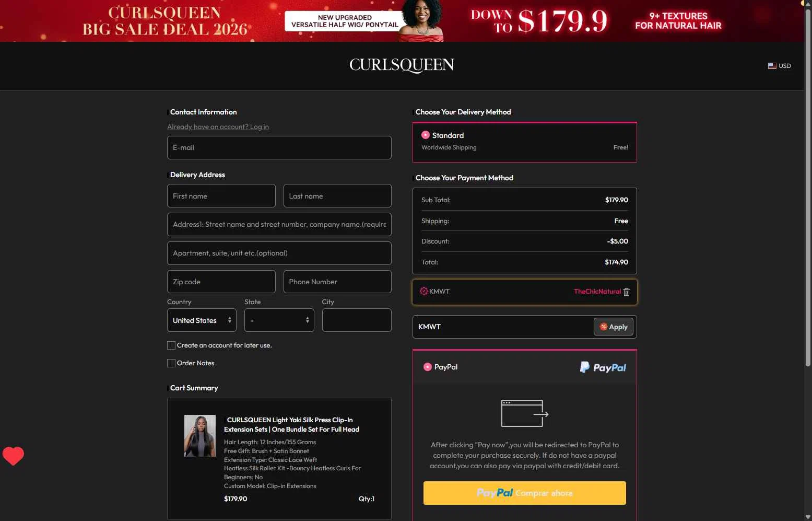Screen dimensions: 812x521
Task: Click the US flag currency icon
Action: click(x=772, y=66)
